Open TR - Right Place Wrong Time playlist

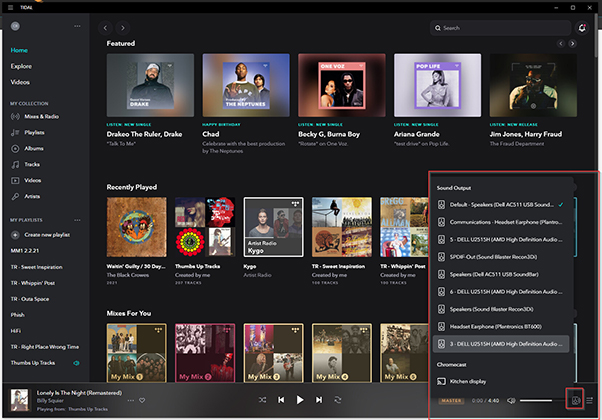click(x=45, y=347)
